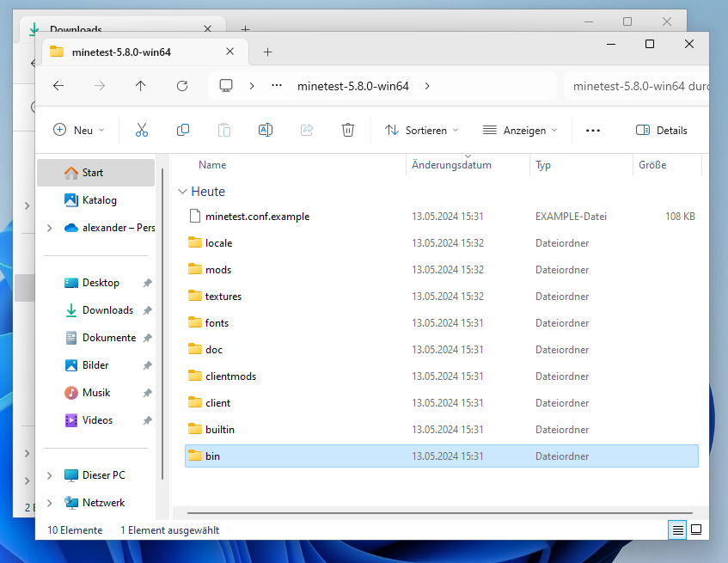Screen dimensions: 728x563
Task: Open Bilder in the navigation pane
Action: [95, 365]
